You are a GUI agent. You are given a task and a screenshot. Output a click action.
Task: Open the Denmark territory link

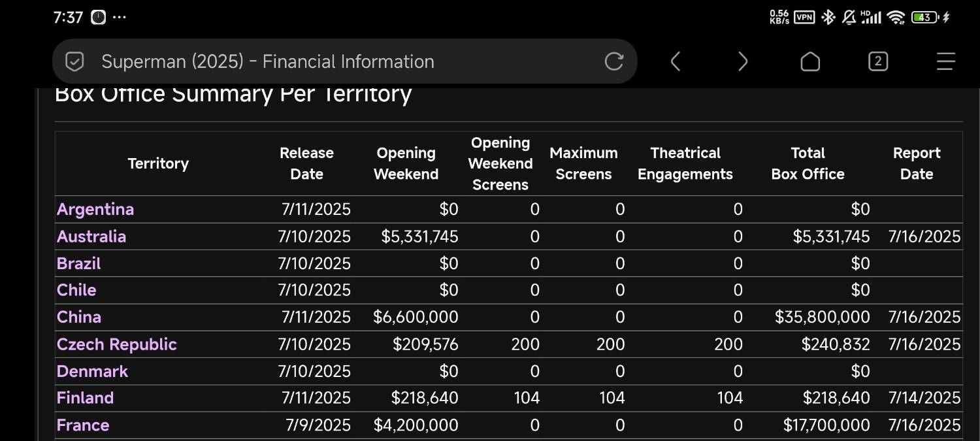[92, 371]
